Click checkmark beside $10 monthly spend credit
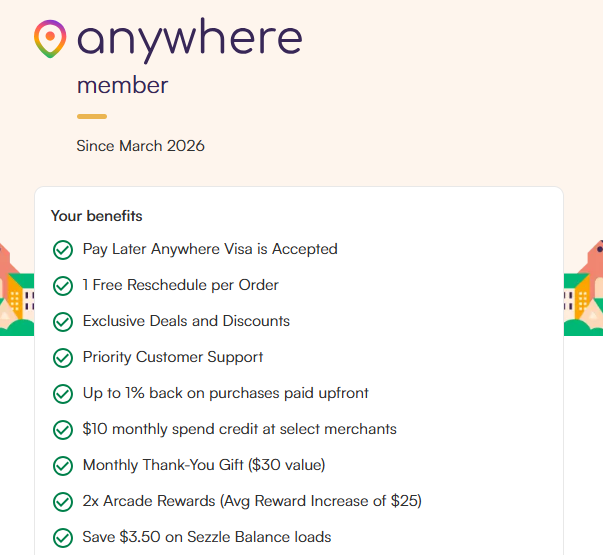The height and width of the screenshot is (555, 603). coord(63,430)
